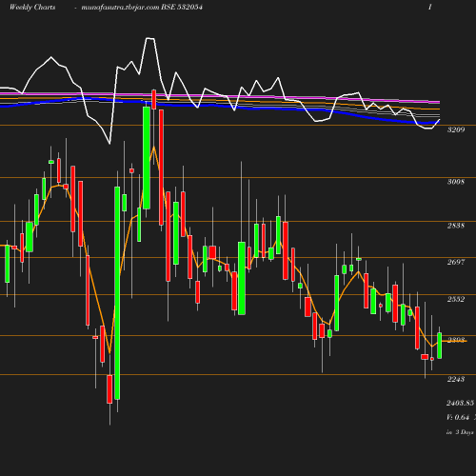
Task: Click the 2697 price level label
Action: 456,262
